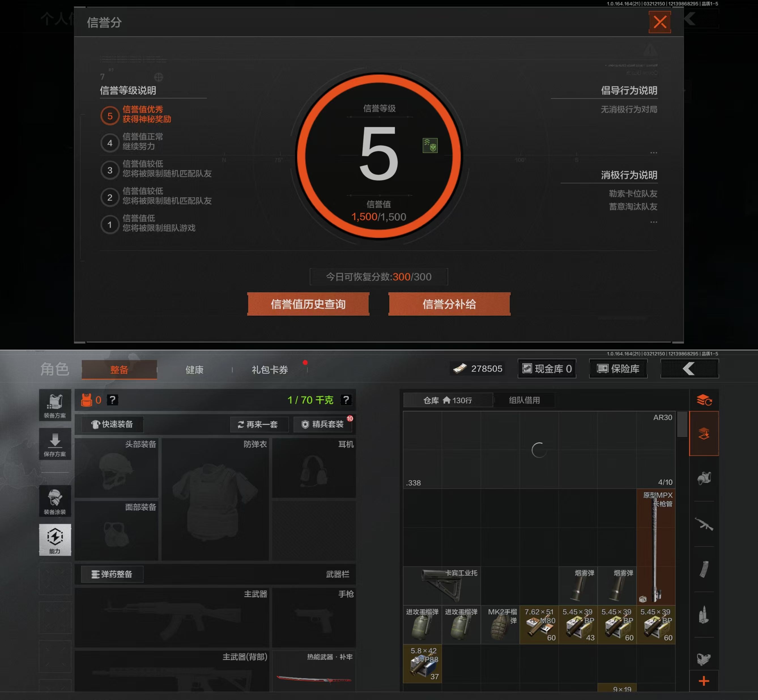This screenshot has width=758, height=700.
Task: Filter warehouse by helmet armor icon
Action: coord(704,478)
